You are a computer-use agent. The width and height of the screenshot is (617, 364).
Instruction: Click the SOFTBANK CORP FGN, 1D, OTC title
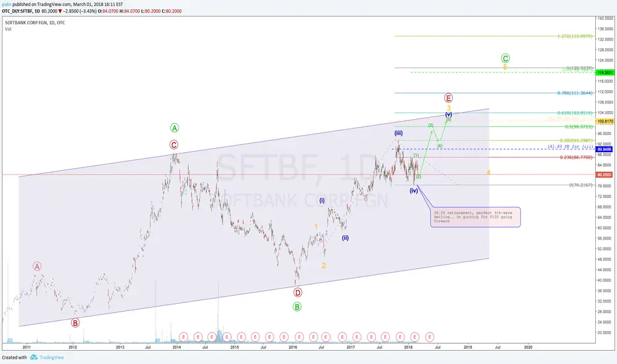tap(35, 23)
